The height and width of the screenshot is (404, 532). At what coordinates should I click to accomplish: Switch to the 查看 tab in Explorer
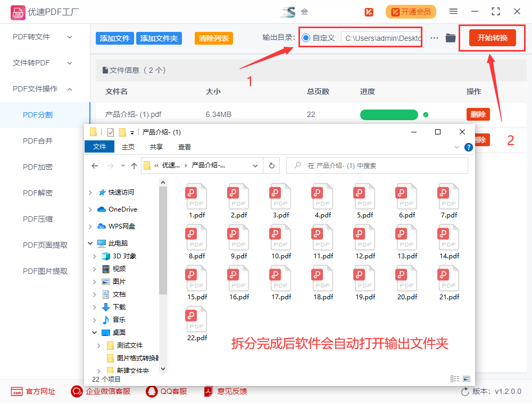click(184, 147)
